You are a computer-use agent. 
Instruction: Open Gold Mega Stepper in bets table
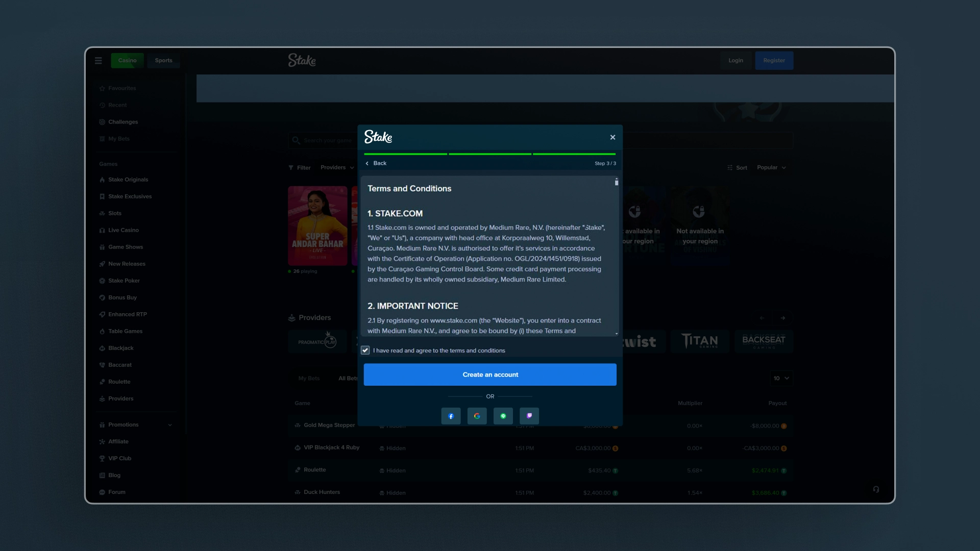329,425
